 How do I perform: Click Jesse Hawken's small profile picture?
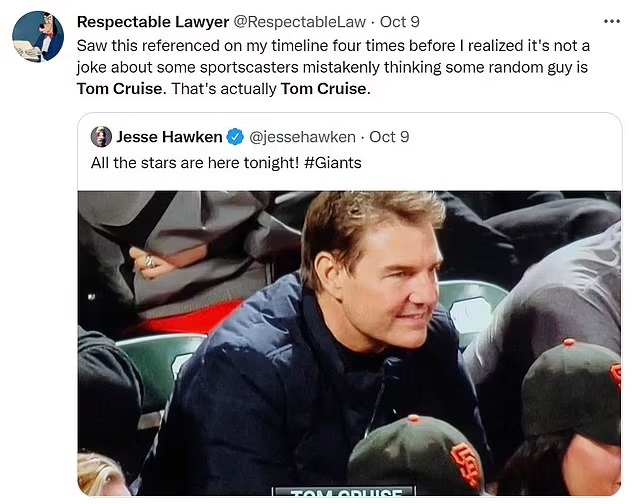tap(101, 137)
